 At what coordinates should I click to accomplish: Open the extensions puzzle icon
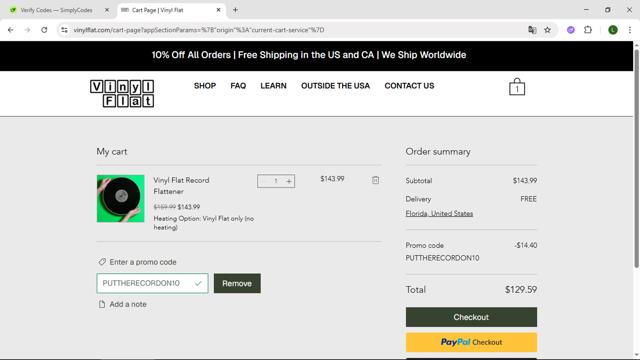tap(588, 30)
